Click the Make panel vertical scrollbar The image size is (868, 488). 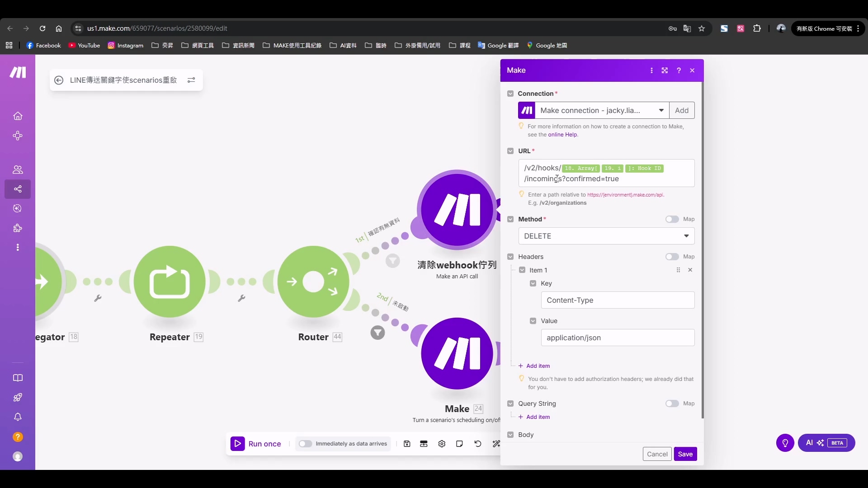pyautogui.click(x=703, y=251)
